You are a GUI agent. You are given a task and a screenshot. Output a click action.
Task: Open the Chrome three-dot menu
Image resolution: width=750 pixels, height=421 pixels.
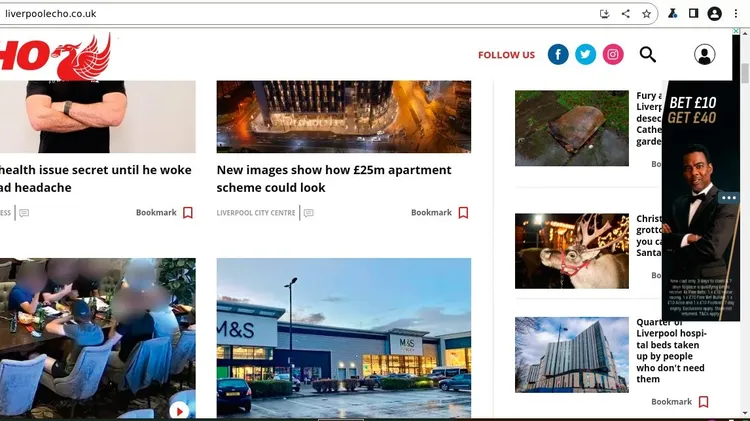pos(736,14)
